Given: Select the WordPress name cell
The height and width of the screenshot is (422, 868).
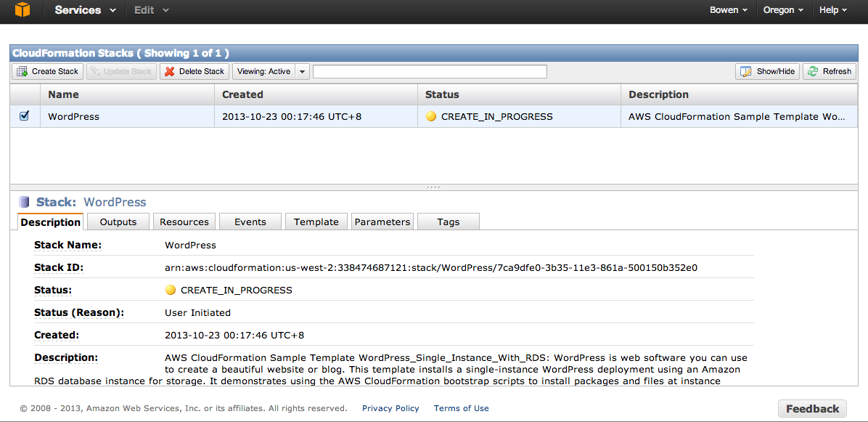Looking at the screenshot, I should pyautogui.click(x=127, y=117).
